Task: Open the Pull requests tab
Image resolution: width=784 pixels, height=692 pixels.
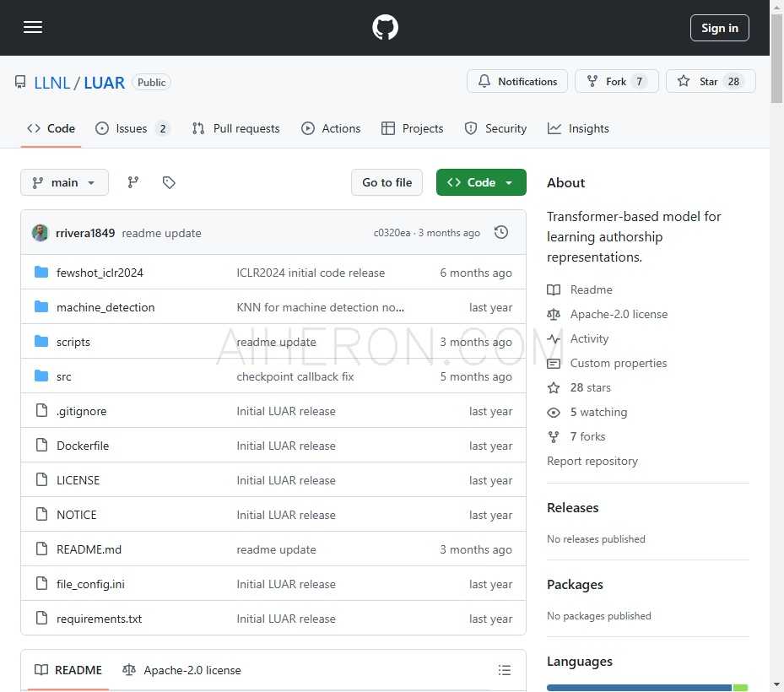Action: 236,128
